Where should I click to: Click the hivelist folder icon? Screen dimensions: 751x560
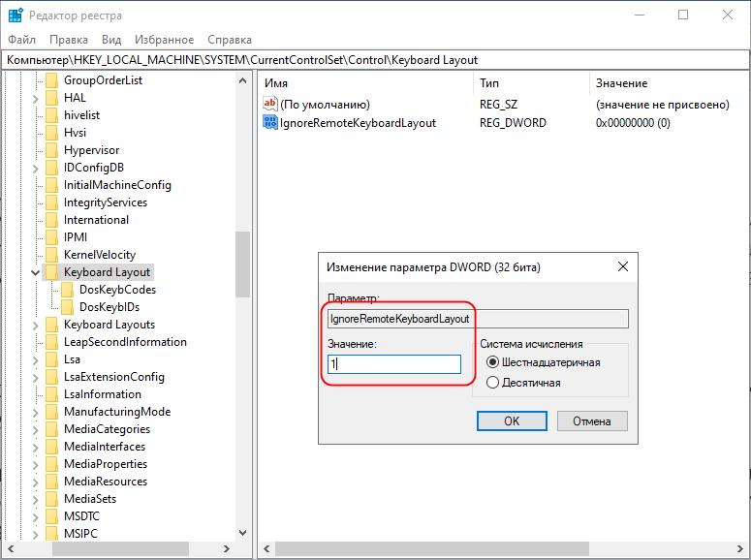[52, 115]
